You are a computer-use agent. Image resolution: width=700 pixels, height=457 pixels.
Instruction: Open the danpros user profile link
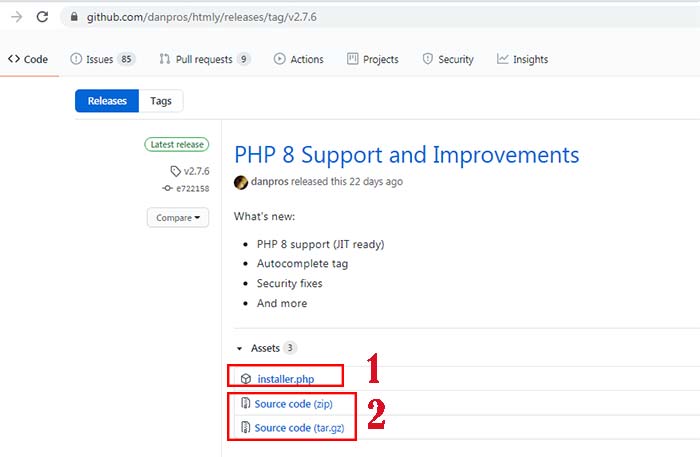point(270,182)
